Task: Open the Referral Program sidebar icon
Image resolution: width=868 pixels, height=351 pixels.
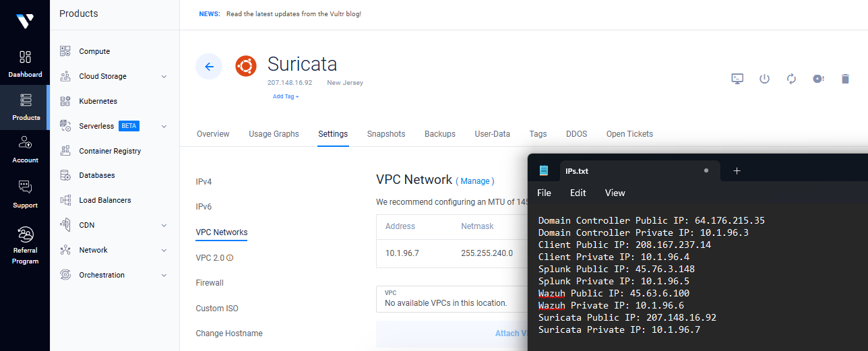Action: click(x=25, y=234)
